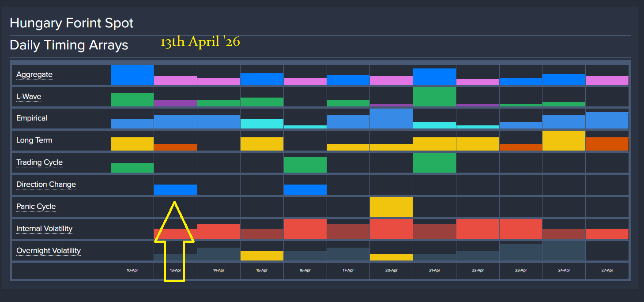Click the Long Term row label
644x302 pixels.
tap(34, 140)
